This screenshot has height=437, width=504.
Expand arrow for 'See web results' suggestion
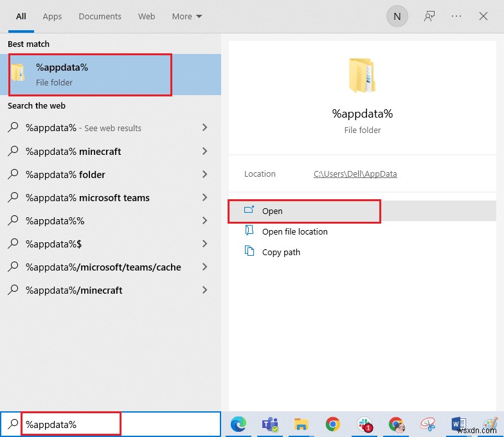204,127
